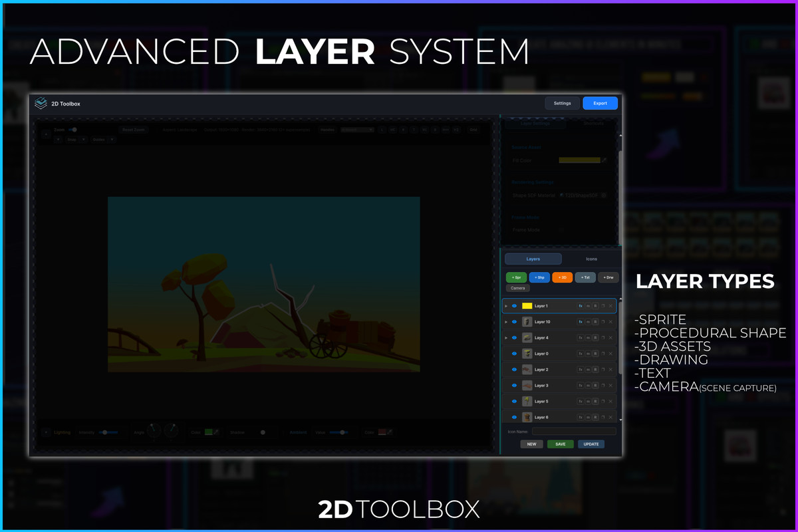Click the Reset Zoom button
798x532 pixels.
(x=134, y=130)
